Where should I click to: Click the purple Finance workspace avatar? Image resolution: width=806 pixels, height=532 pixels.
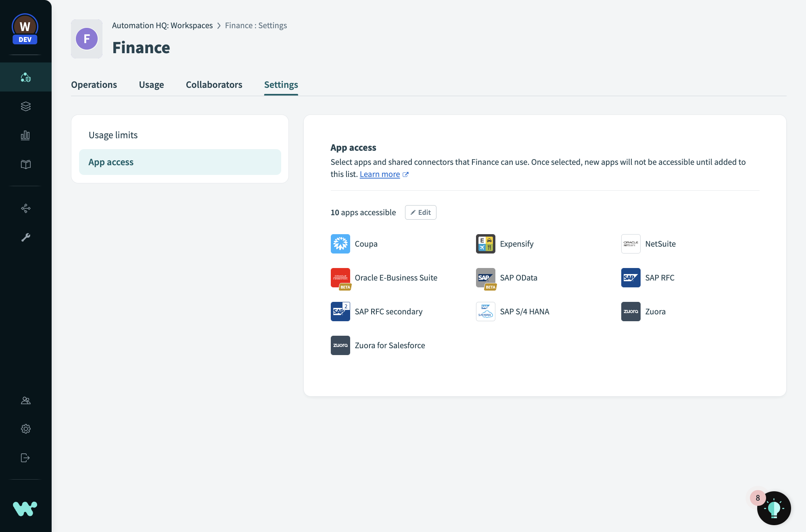coord(87,39)
